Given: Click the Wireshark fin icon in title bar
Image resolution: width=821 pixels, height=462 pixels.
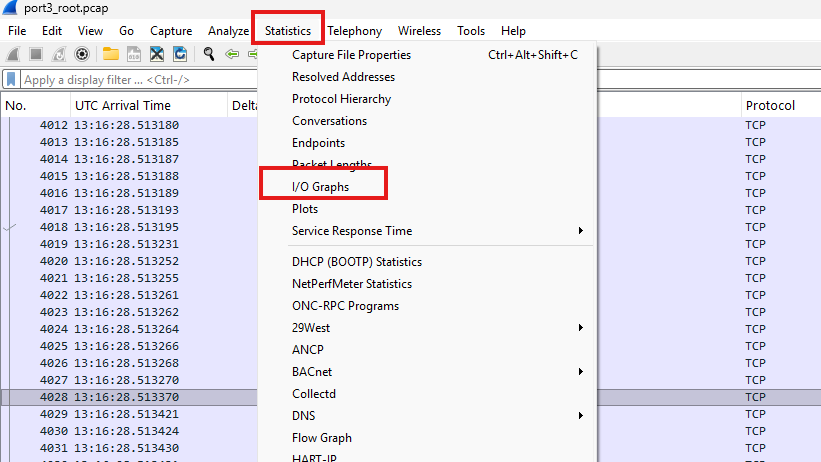Looking at the screenshot, I should coord(10,7).
